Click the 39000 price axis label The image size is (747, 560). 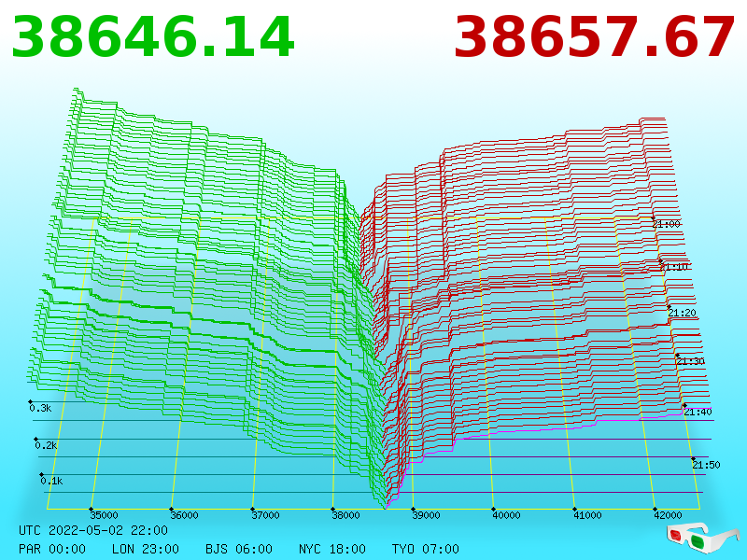[426, 515]
